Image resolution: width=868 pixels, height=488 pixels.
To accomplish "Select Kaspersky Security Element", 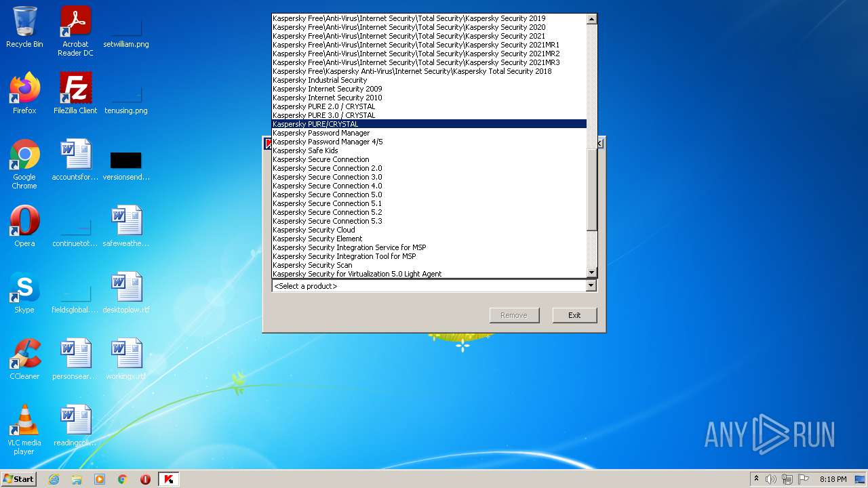I will tap(429, 239).
